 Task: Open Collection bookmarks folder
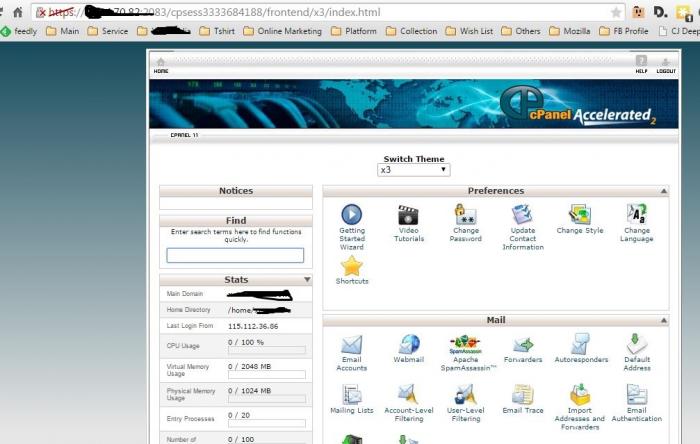tap(412, 31)
